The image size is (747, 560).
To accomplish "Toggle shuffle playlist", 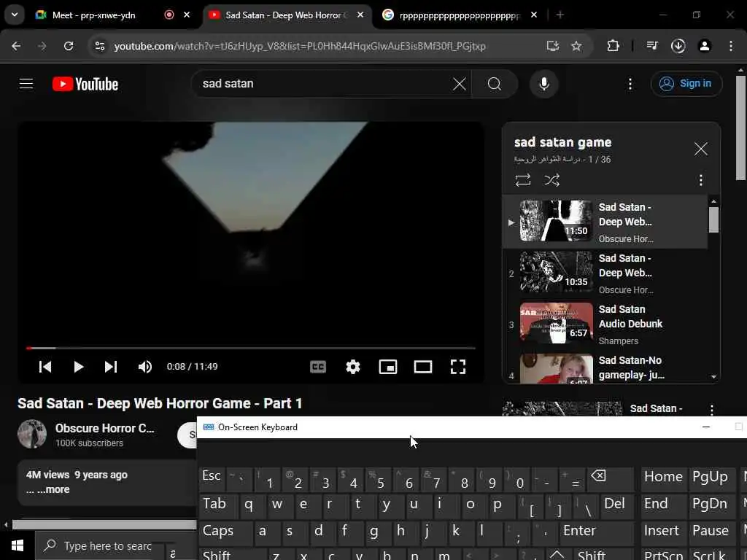I will click(x=551, y=180).
